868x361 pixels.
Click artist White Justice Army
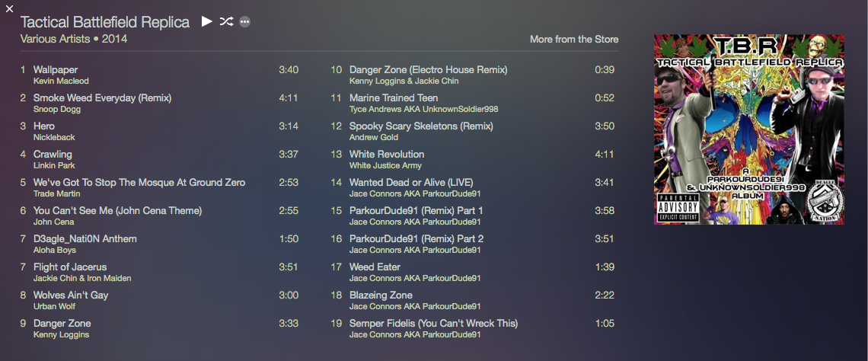tap(385, 165)
